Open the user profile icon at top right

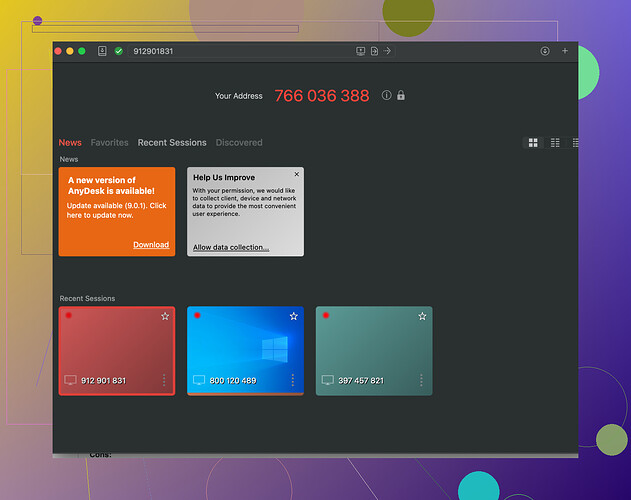pos(545,51)
